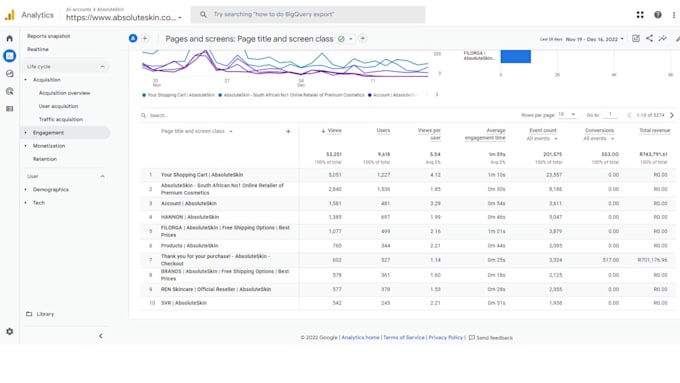The image size is (680, 383).
Task: Collapse the User section
Action: pyautogui.click(x=102, y=177)
